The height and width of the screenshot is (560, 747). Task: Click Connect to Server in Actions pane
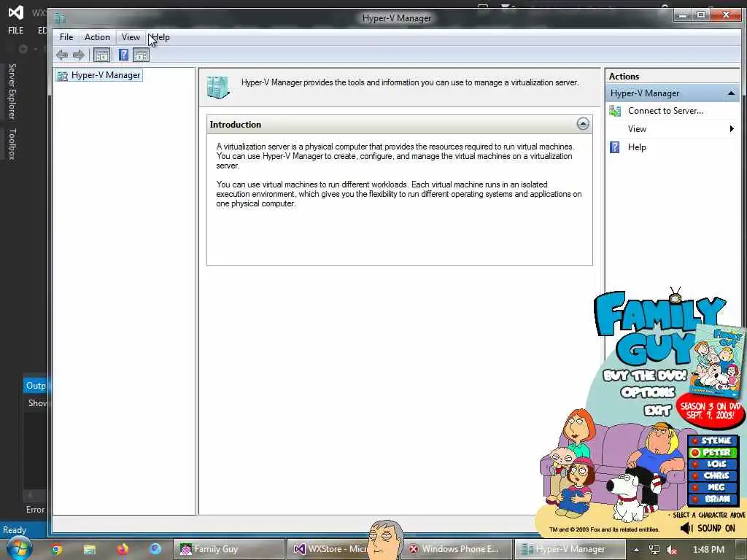(x=665, y=111)
